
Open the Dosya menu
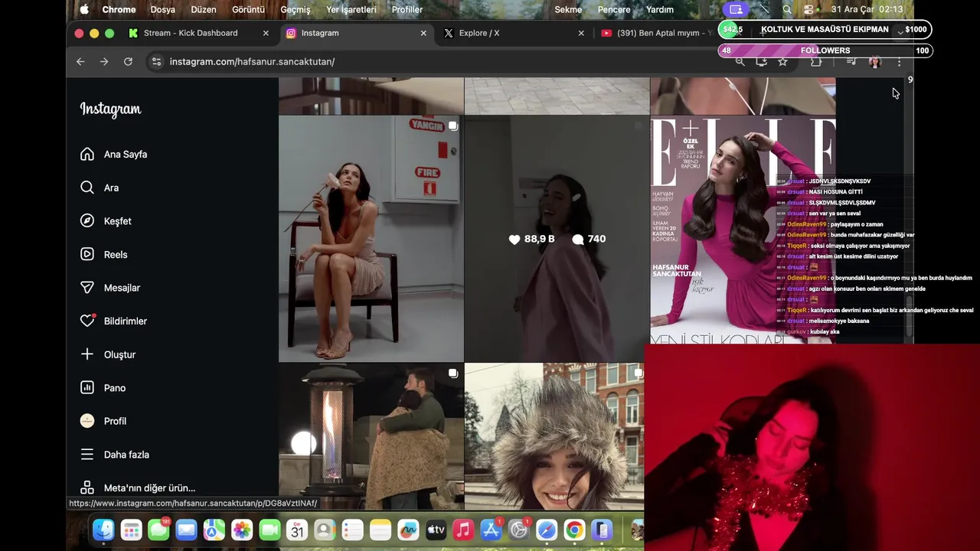point(162,9)
